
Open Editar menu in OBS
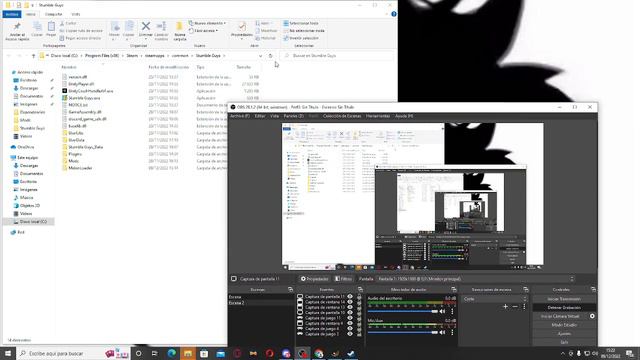click(260, 116)
